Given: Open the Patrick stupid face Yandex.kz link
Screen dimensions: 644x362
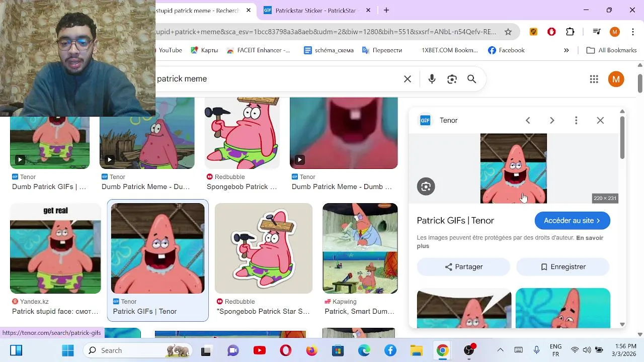Looking at the screenshot, I should click(x=55, y=311).
